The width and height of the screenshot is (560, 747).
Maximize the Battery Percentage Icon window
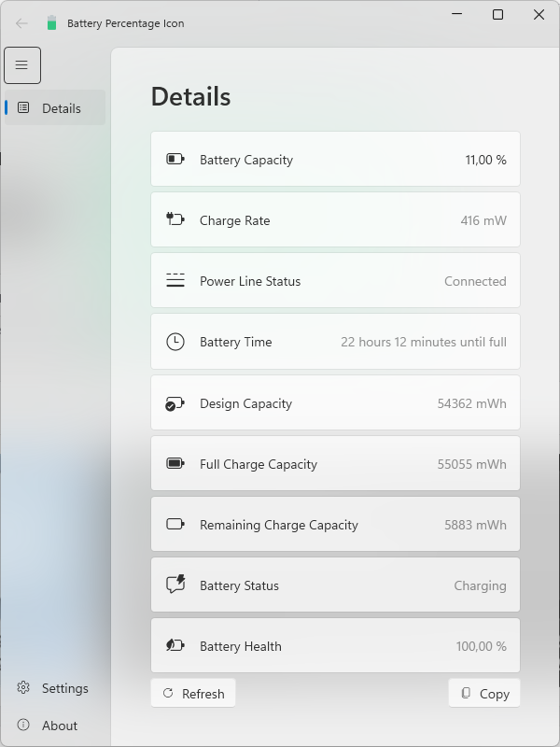tap(497, 14)
